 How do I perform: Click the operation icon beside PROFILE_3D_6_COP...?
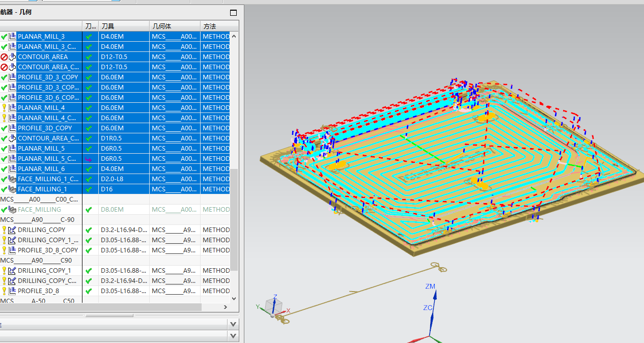[13, 98]
